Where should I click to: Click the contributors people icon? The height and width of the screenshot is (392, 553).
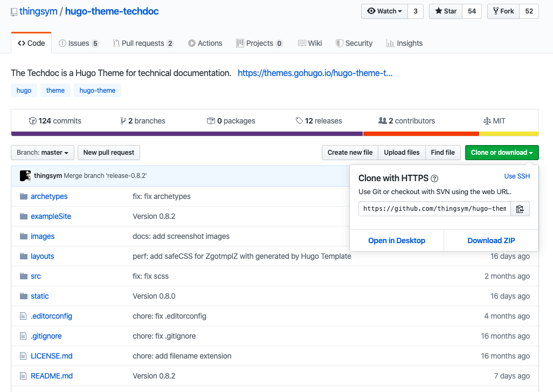tap(383, 121)
